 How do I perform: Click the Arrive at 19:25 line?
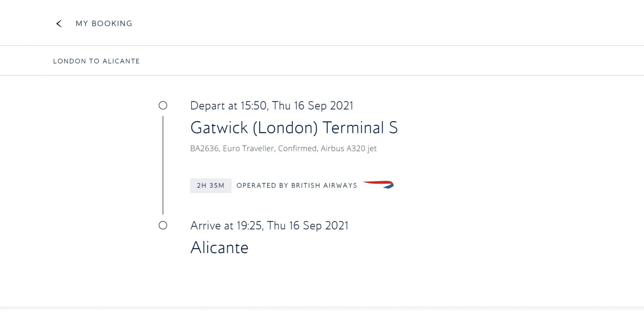pos(269,226)
